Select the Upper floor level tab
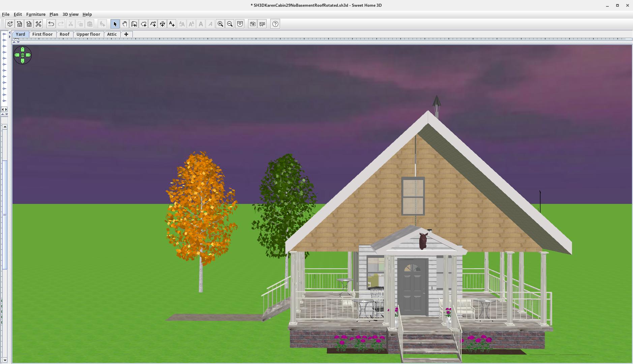 (x=88, y=34)
